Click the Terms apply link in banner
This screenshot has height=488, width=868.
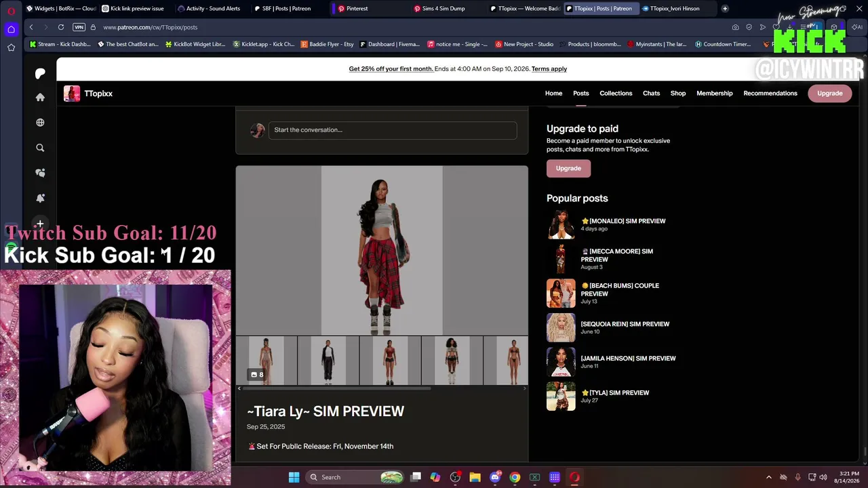[x=549, y=69]
